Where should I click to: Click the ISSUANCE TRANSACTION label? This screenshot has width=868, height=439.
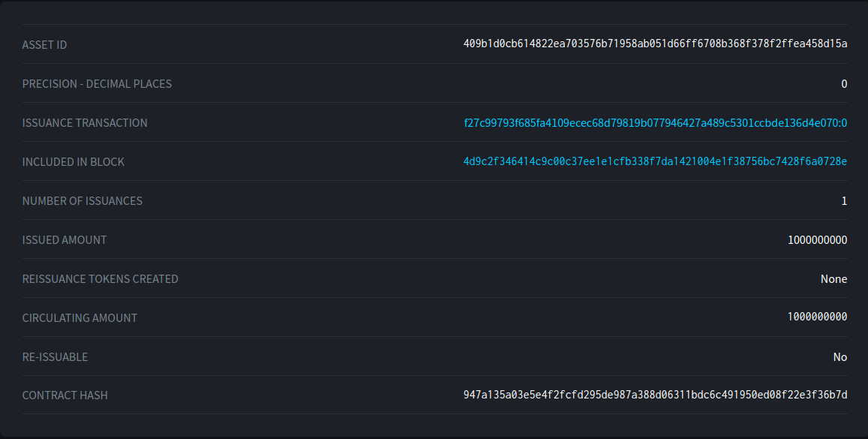tap(85, 123)
